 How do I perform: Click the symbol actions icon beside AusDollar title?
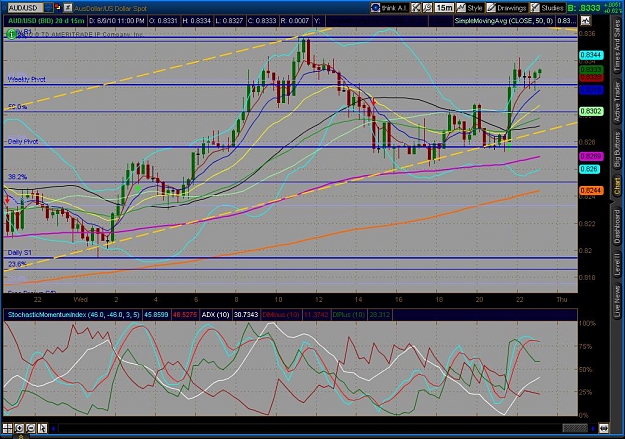tap(68, 7)
